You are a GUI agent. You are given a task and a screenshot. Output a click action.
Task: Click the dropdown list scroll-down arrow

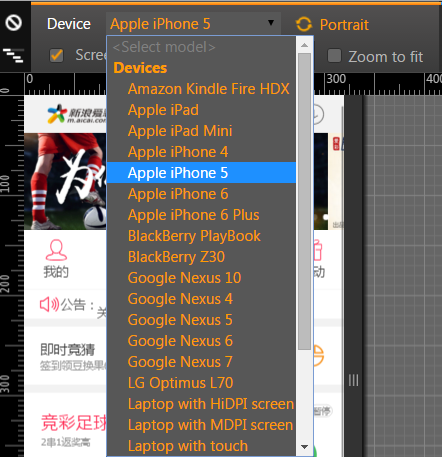coord(304,447)
